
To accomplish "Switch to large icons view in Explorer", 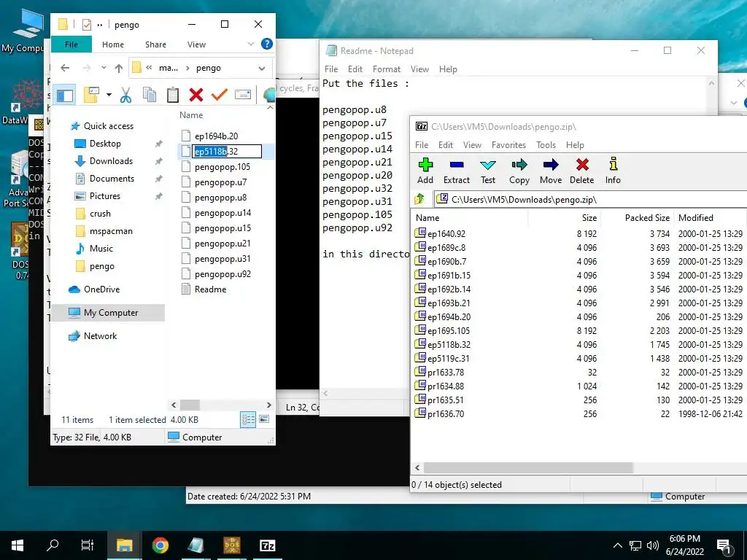I will click(264, 419).
